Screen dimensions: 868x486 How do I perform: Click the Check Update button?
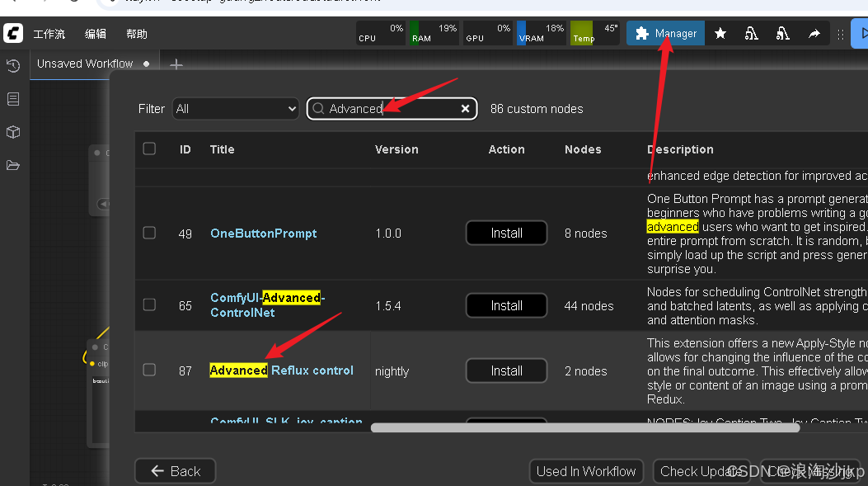tap(701, 471)
